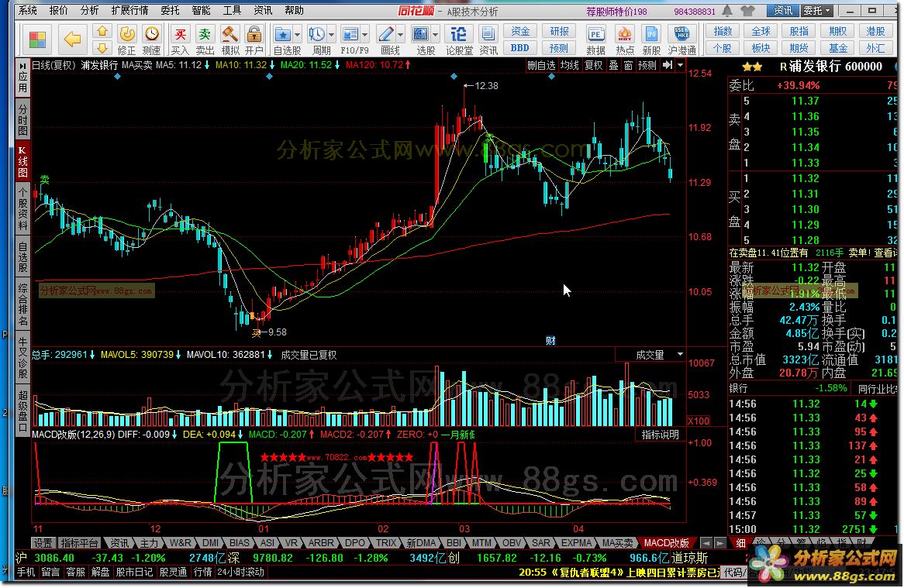Toggle 复权 price adjustment button
Screen dimensions: 904x588
coord(594,65)
